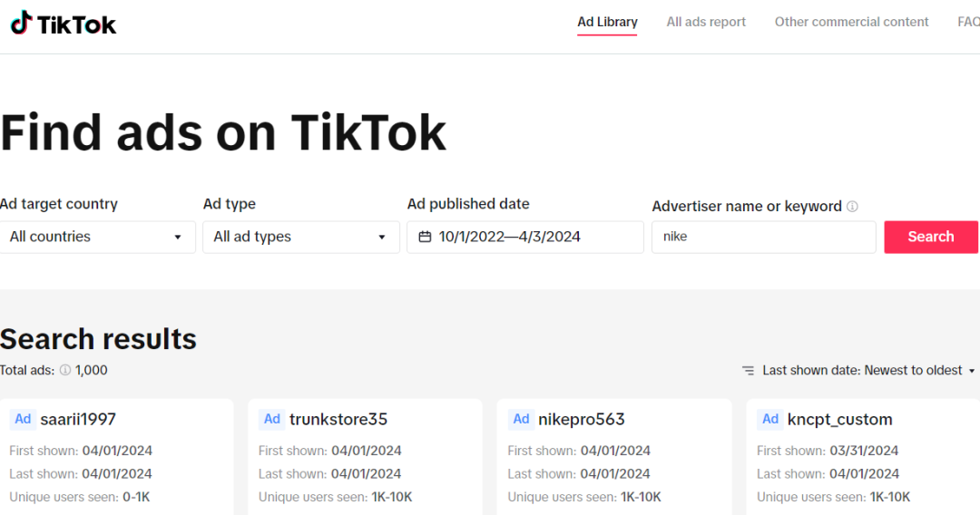Open the All ads report tab
This screenshot has width=980, height=515.
click(x=706, y=22)
